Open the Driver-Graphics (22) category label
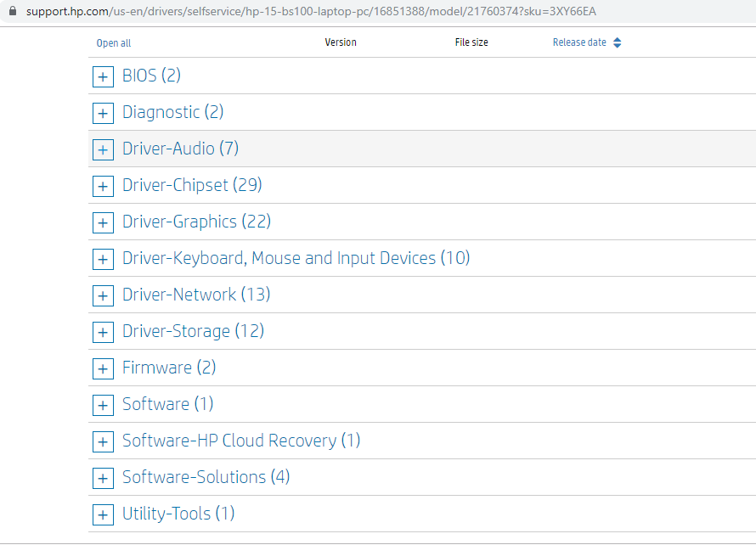The image size is (756, 545). [196, 222]
